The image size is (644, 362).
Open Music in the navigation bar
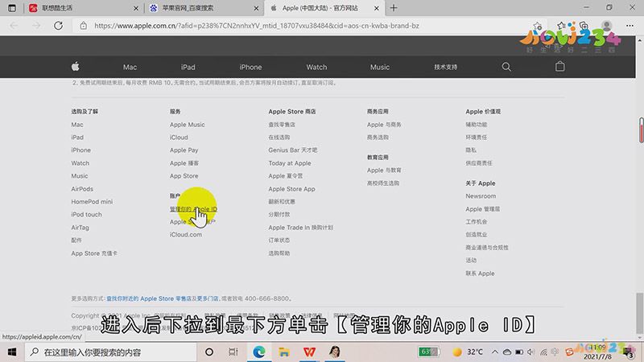point(380,67)
